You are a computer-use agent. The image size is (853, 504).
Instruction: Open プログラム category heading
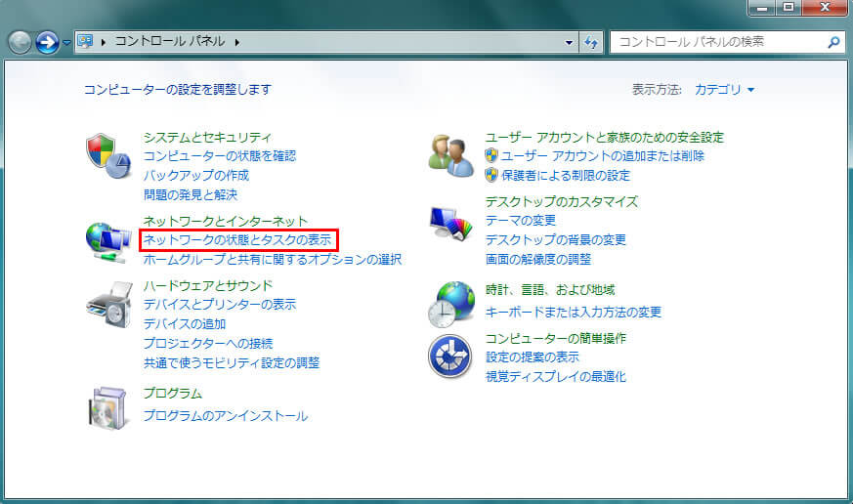[173, 393]
